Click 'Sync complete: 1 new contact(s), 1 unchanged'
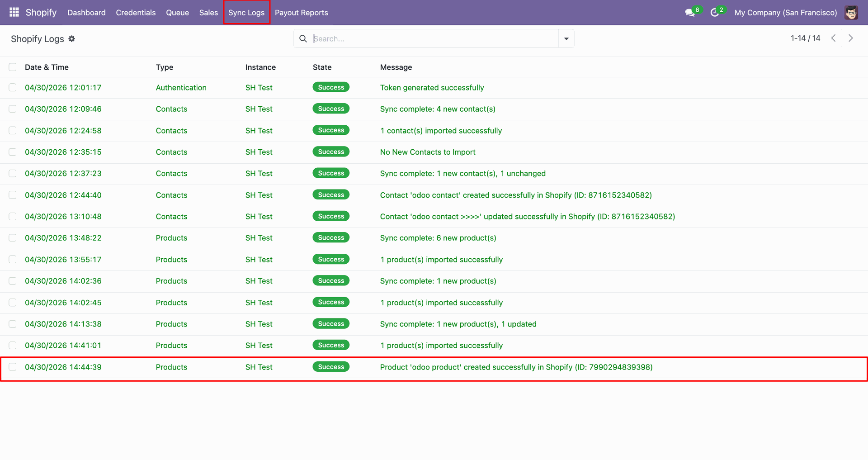Image resolution: width=868 pixels, height=460 pixels. click(x=463, y=174)
